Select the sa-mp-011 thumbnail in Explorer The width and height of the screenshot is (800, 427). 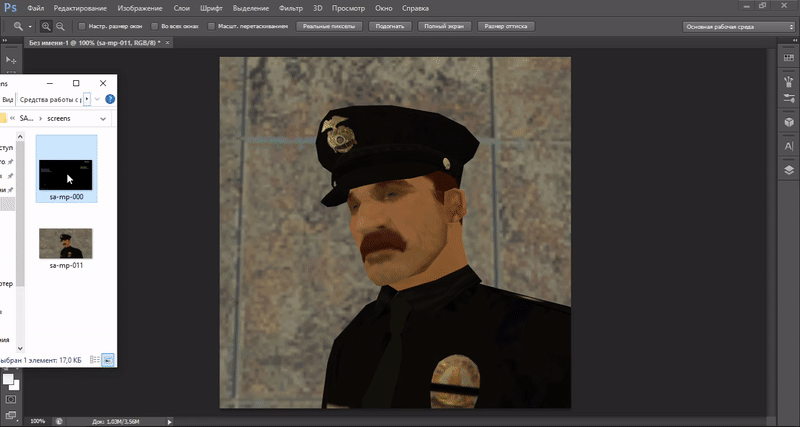pyautogui.click(x=66, y=243)
